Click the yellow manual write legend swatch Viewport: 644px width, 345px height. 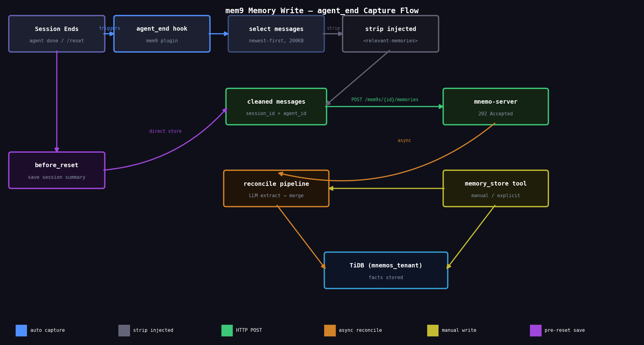coord(433,330)
